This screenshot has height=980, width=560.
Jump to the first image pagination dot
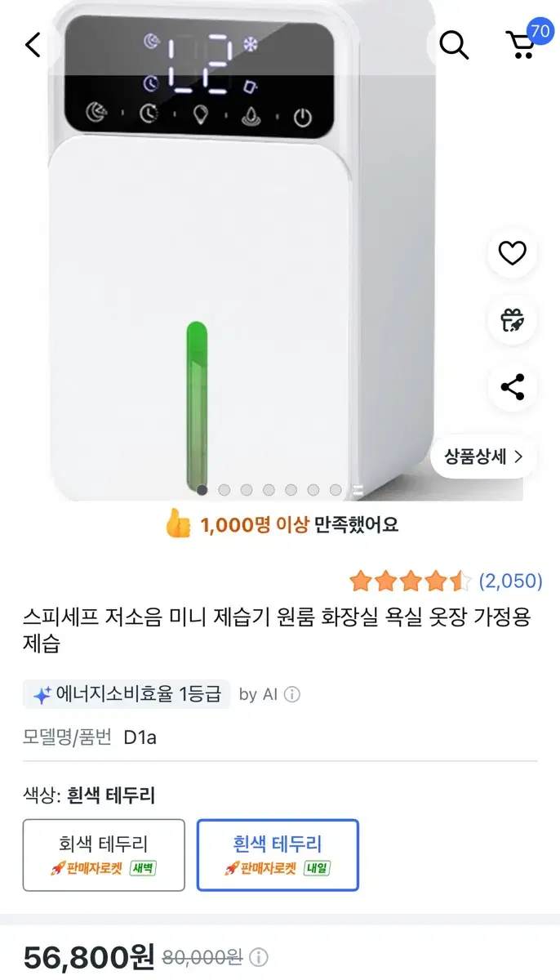click(x=202, y=490)
